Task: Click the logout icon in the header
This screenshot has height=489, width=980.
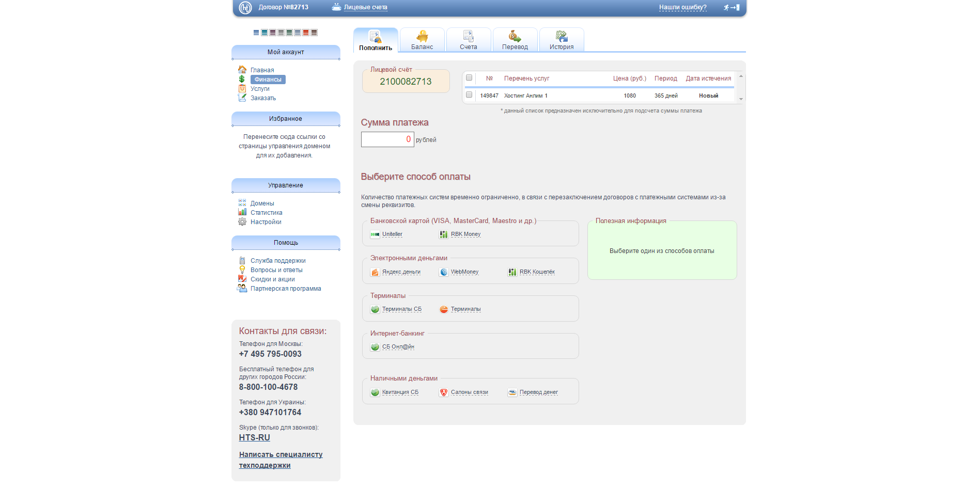Action: coord(732,7)
